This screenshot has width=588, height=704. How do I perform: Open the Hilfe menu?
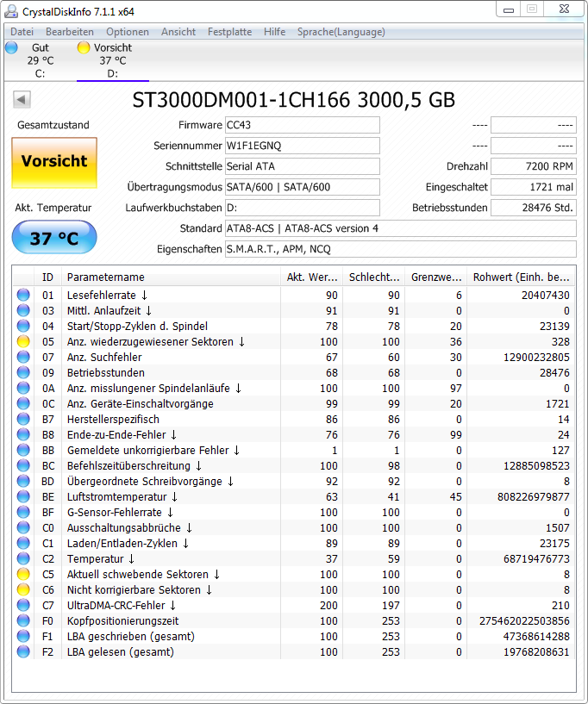click(x=274, y=32)
